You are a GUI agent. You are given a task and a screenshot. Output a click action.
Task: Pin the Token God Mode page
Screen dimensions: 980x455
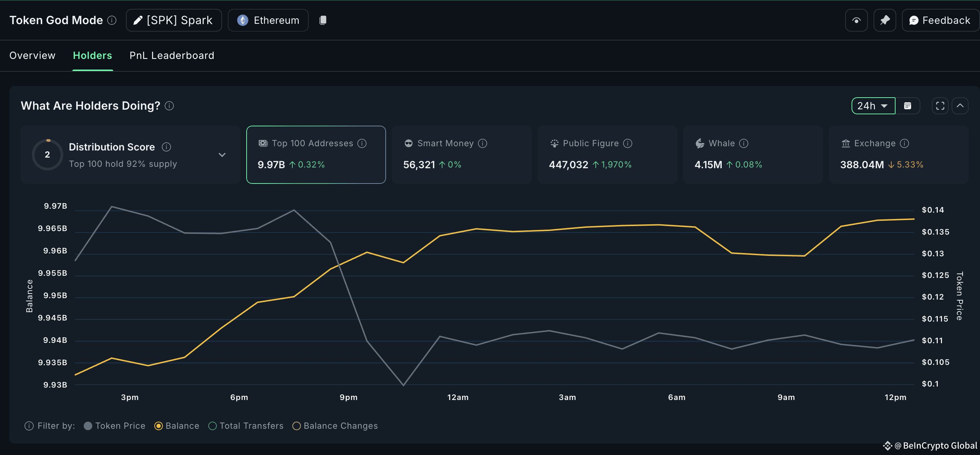[885, 20]
